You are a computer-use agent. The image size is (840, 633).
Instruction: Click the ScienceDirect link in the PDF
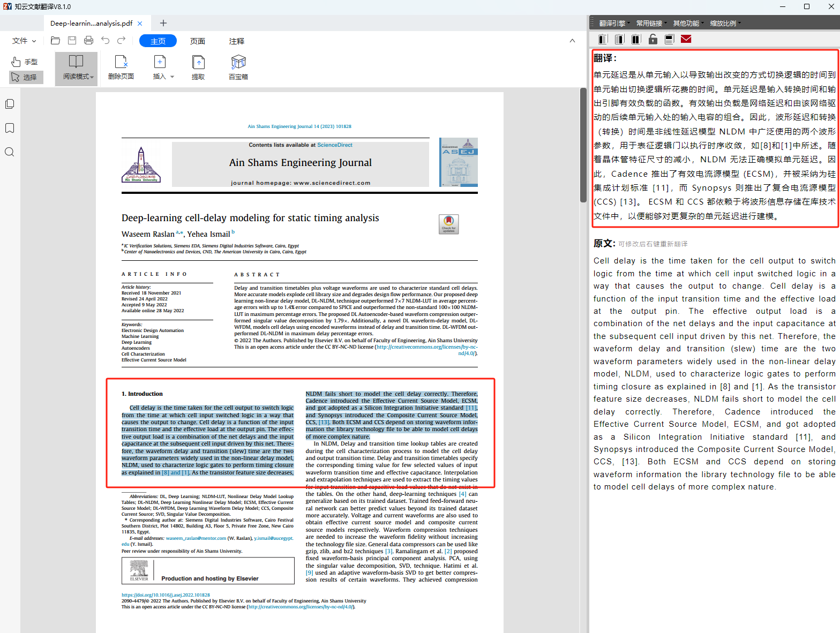tap(335, 145)
